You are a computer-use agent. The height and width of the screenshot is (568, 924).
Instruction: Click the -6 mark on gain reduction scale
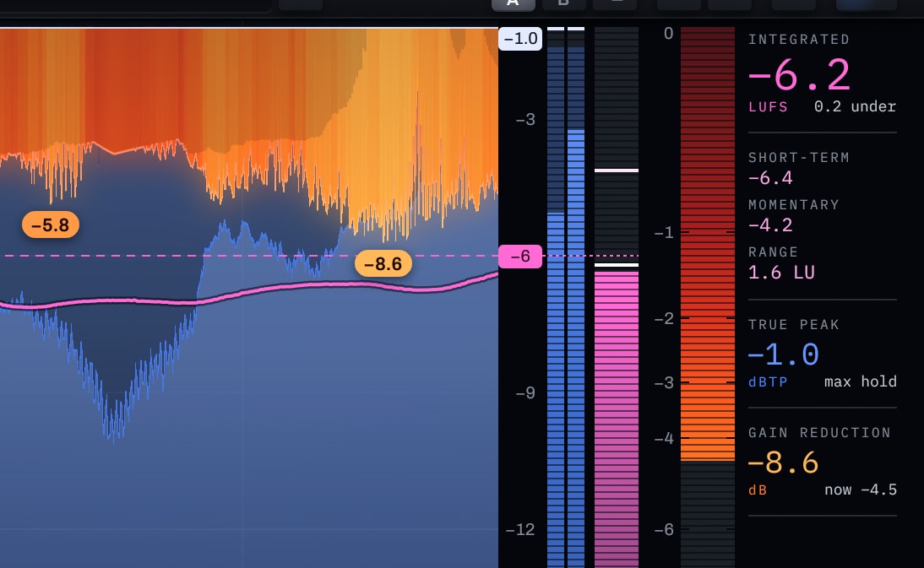(664, 529)
